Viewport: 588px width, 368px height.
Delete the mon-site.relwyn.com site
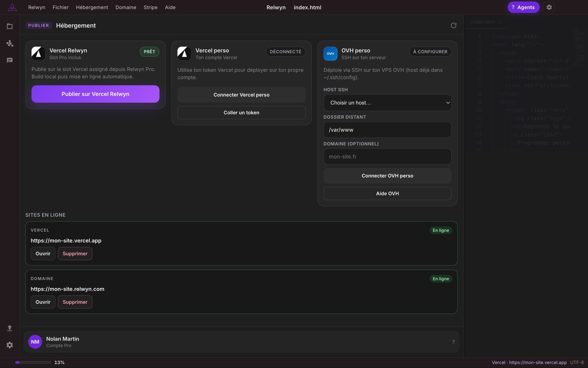click(75, 302)
